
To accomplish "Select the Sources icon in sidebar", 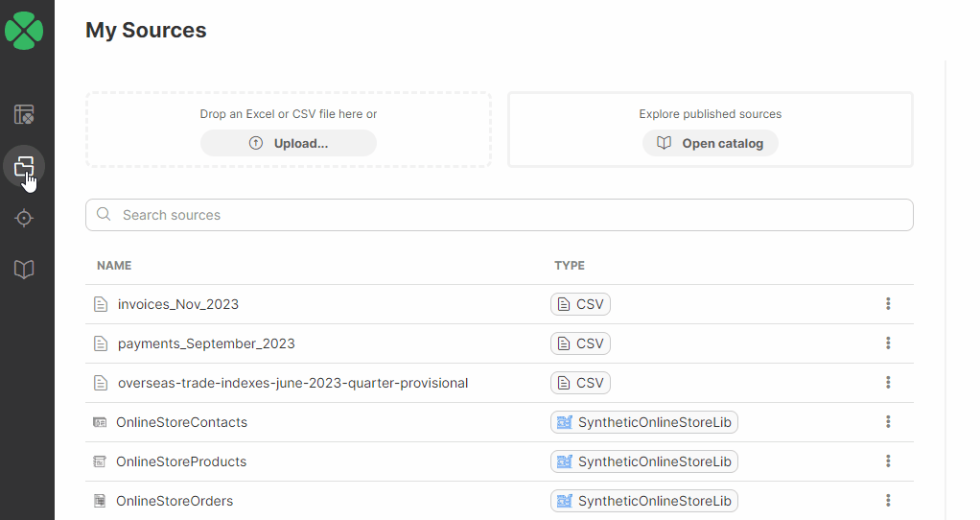I will pyautogui.click(x=24, y=167).
